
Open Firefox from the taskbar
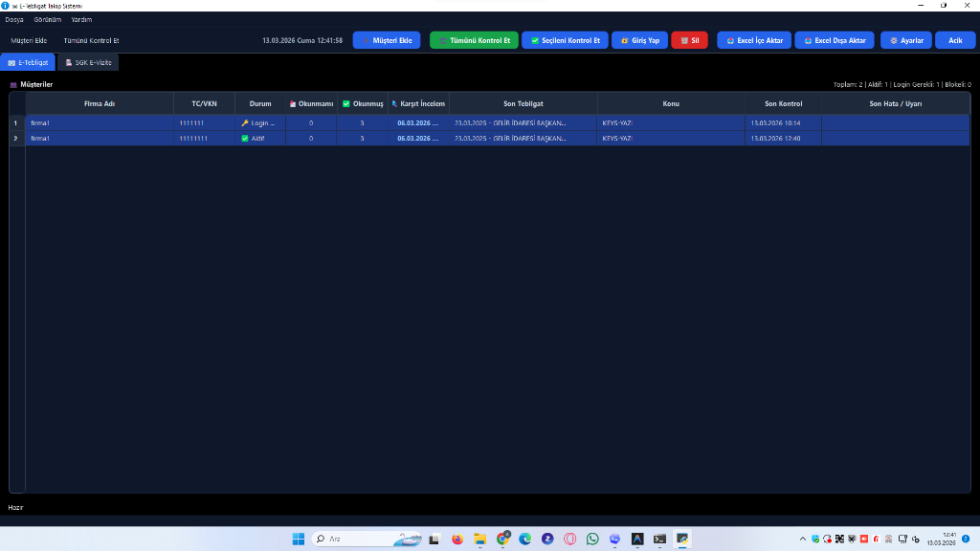pos(457,539)
